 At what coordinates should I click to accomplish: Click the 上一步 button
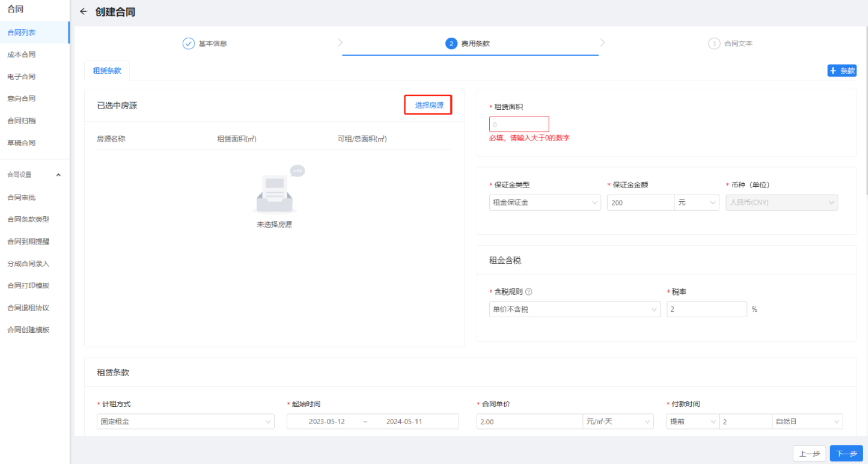tap(809, 454)
